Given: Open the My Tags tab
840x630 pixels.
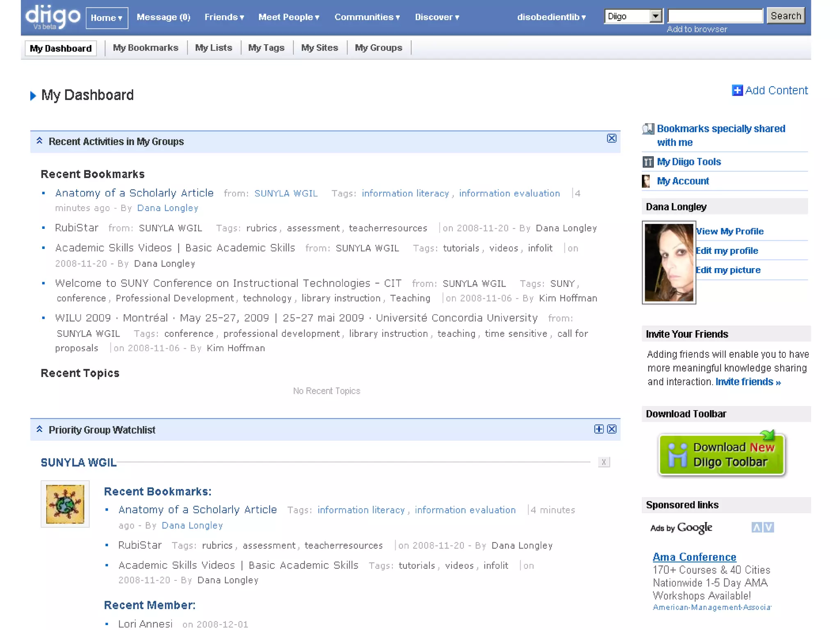Looking at the screenshot, I should coord(266,48).
